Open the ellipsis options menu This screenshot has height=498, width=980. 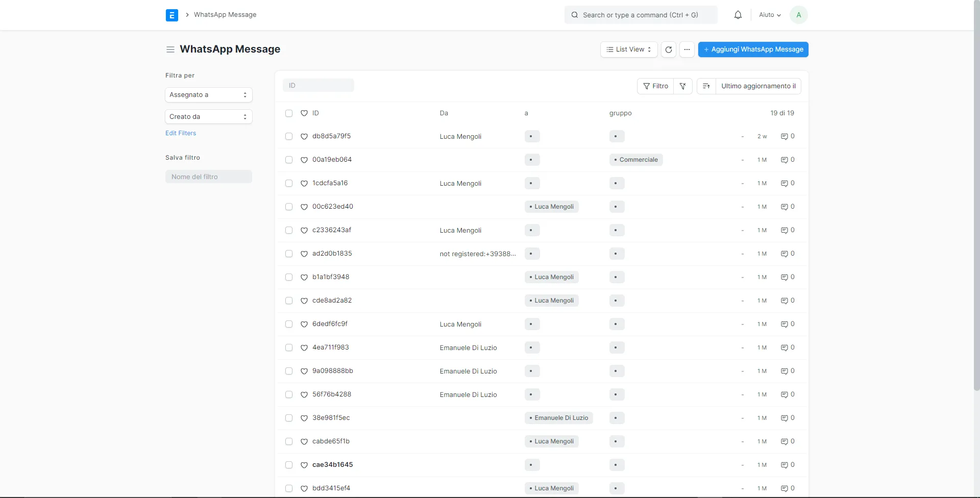(687, 49)
